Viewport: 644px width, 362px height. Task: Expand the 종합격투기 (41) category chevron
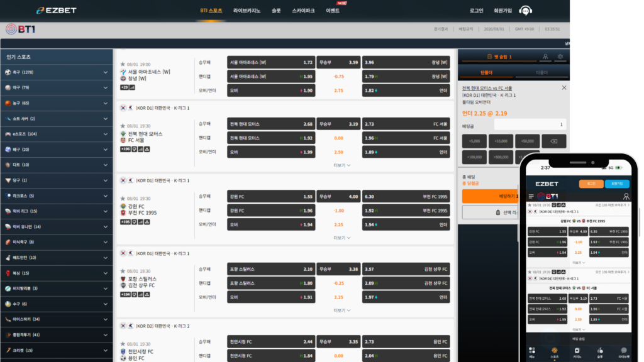[x=106, y=335]
